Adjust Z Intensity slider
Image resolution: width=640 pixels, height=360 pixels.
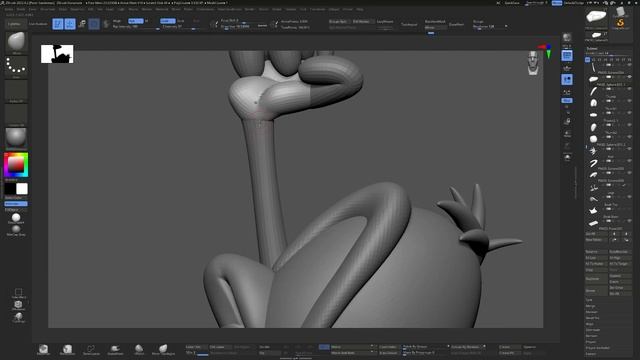180,27
